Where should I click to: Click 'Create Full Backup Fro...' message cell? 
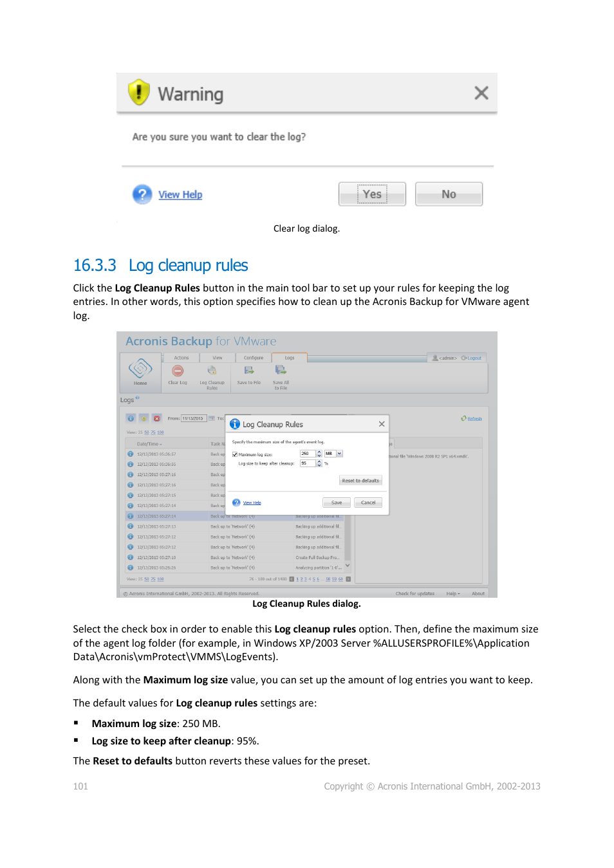(x=317, y=557)
